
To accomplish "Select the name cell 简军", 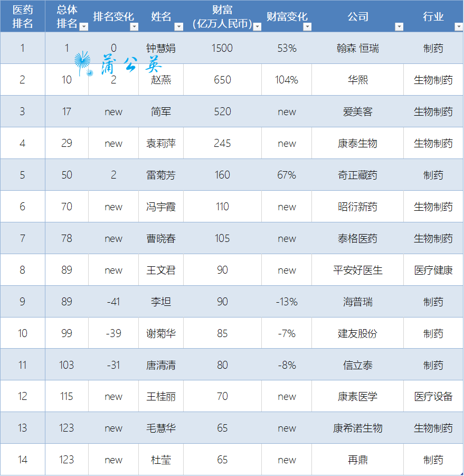I will [161, 111].
